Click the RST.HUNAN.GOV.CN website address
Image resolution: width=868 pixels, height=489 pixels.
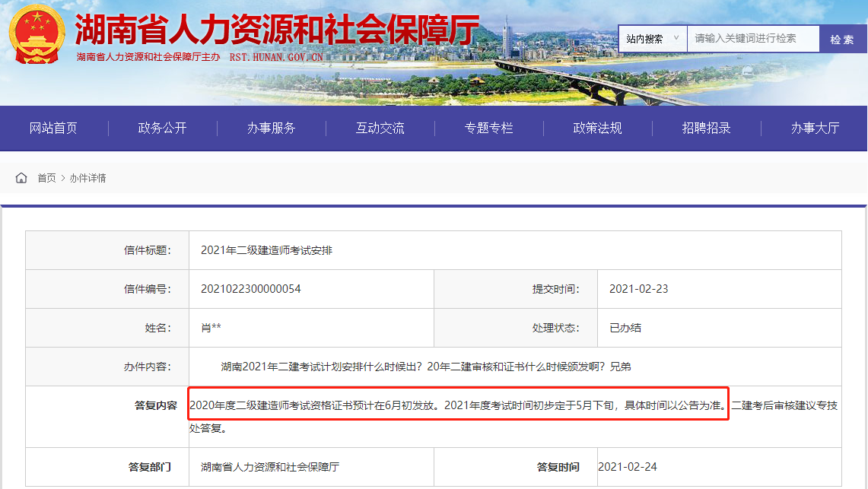tap(274, 55)
